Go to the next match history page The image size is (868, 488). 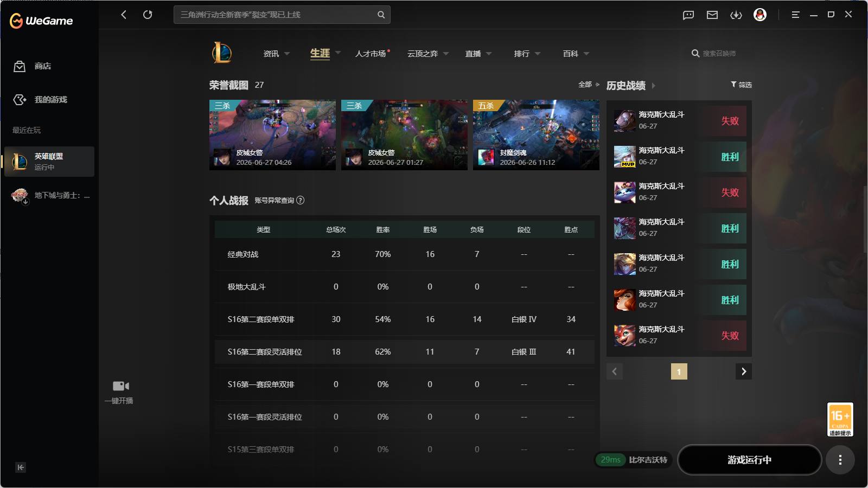[x=744, y=371]
